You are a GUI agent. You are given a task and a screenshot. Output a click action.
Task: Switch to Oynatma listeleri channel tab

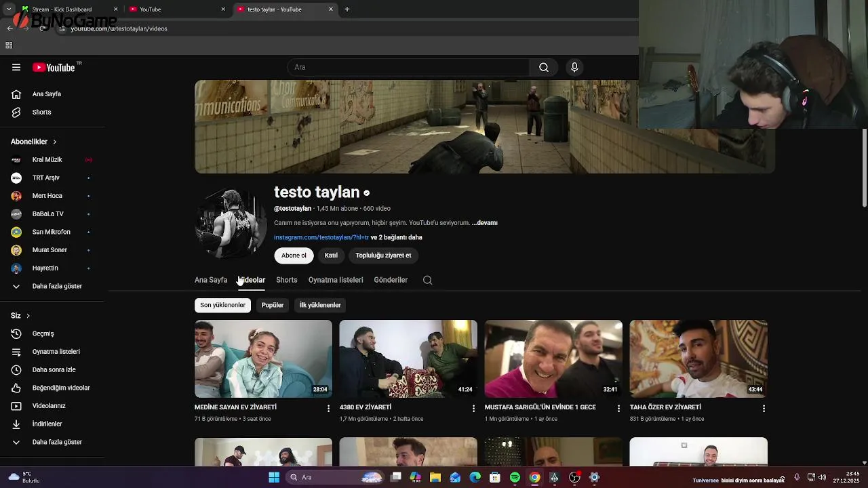[x=336, y=280]
